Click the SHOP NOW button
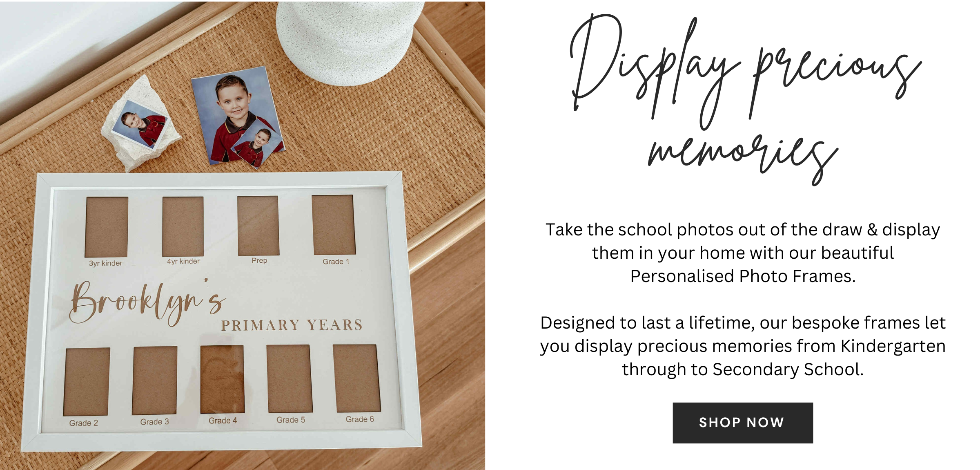 743,423
